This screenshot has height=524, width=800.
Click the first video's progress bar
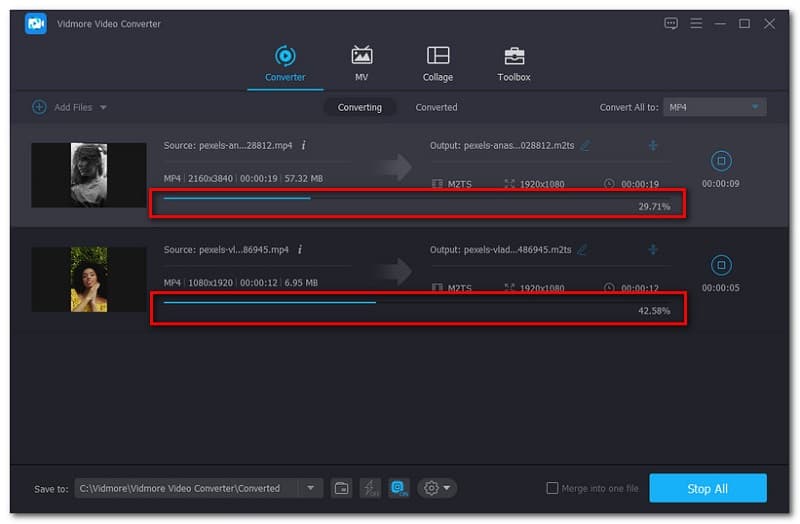400,198
